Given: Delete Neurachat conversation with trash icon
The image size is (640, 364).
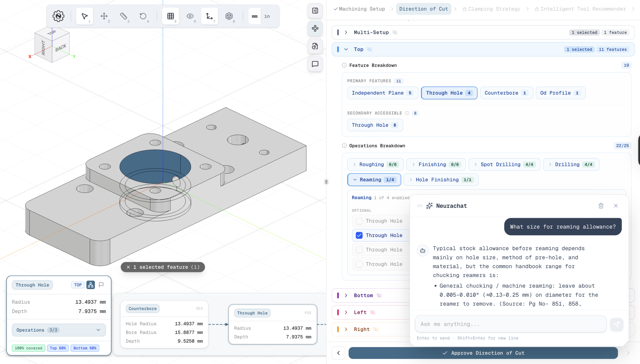Looking at the screenshot, I should point(601,206).
